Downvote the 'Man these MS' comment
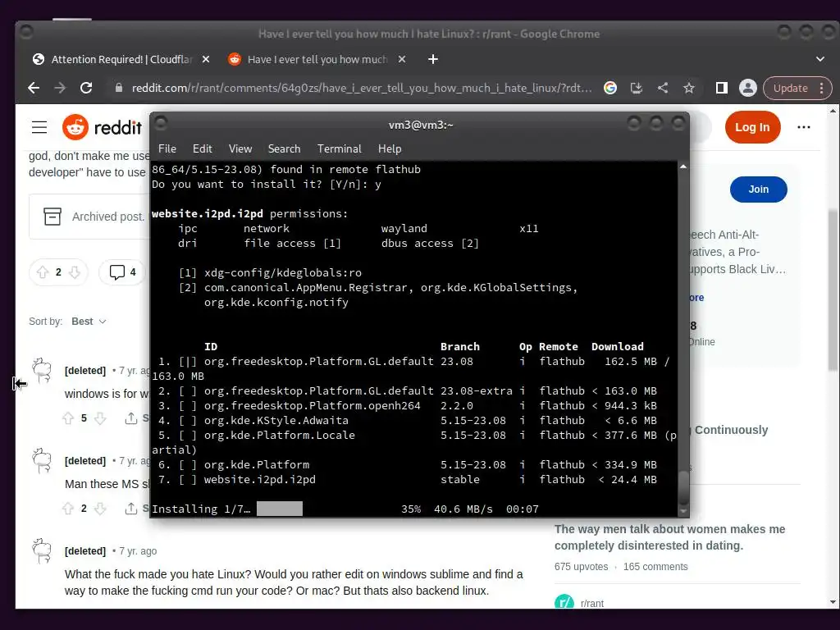The width and height of the screenshot is (840, 630). (x=100, y=509)
